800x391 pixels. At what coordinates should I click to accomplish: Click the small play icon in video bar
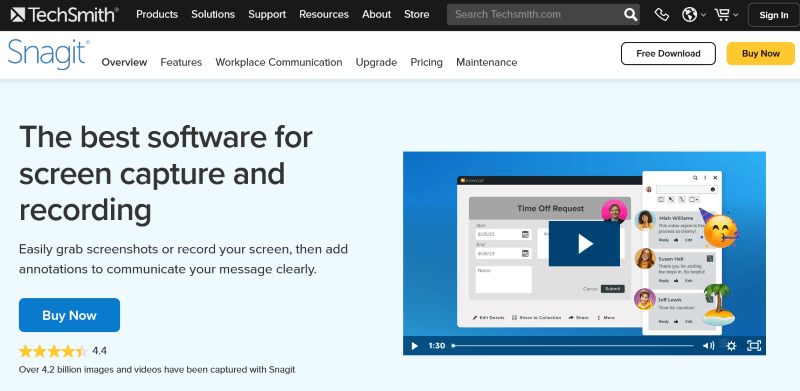click(414, 346)
